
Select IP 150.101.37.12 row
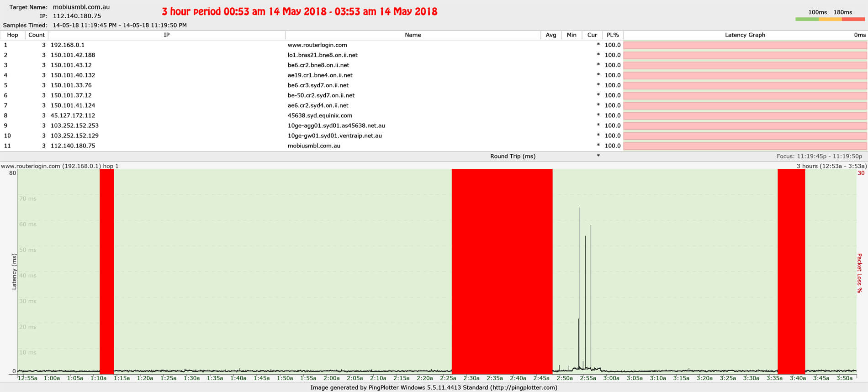tap(71, 95)
